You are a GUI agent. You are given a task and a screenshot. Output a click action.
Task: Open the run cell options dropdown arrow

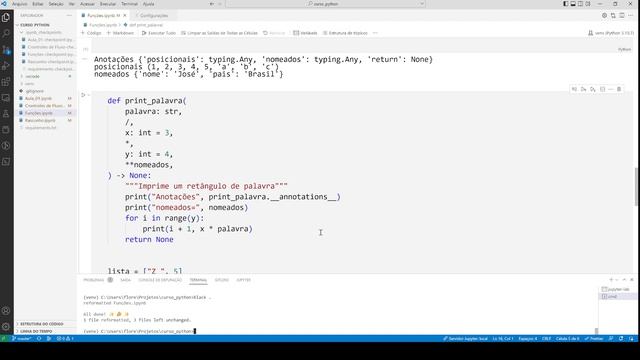pyautogui.click(x=89, y=95)
